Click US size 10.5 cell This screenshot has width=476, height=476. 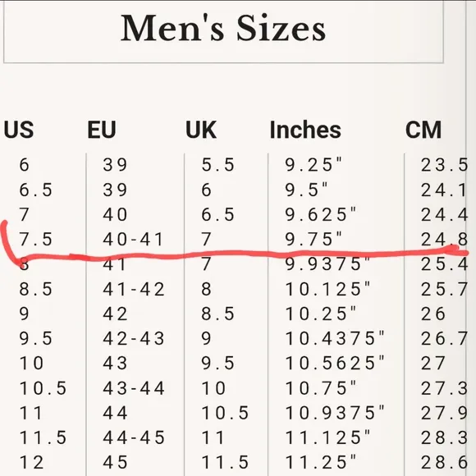tap(43, 388)
